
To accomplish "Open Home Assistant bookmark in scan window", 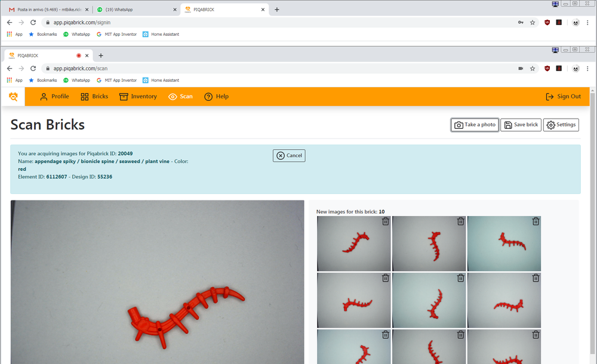I will [161, 81].
